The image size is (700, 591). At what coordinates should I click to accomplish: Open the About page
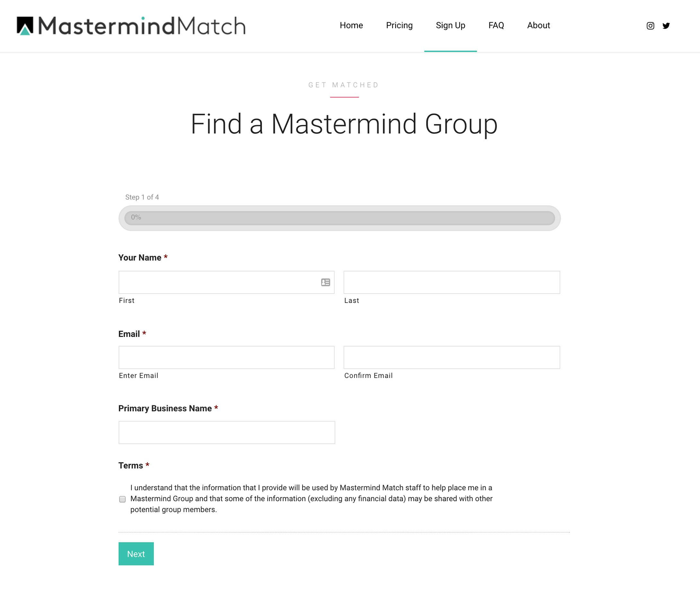pyautogui.click(x=538, y=25)
